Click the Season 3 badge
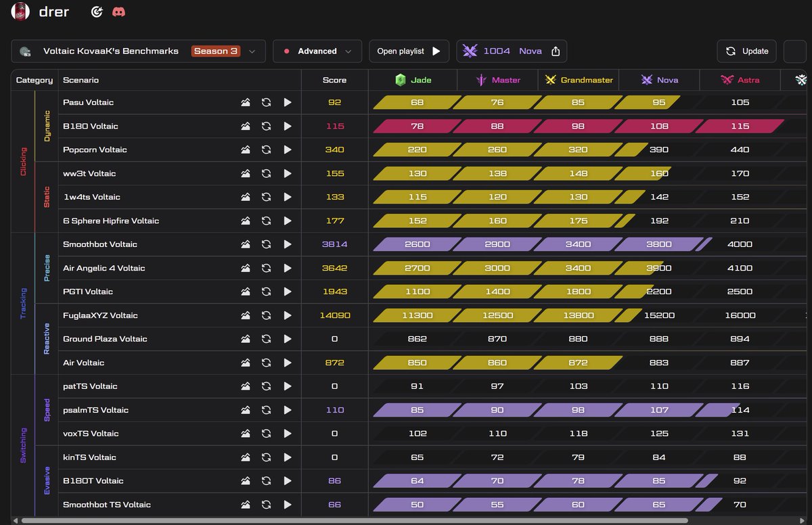 [216, 51]
